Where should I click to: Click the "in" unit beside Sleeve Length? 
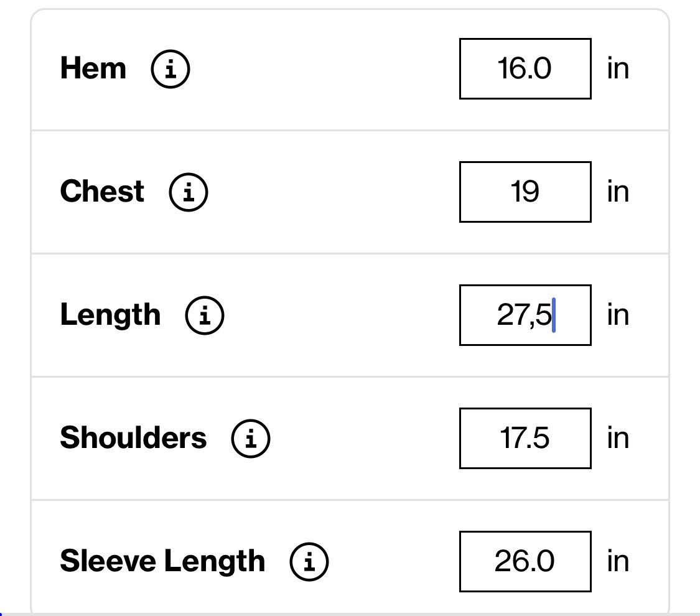(x=618, y=561)
